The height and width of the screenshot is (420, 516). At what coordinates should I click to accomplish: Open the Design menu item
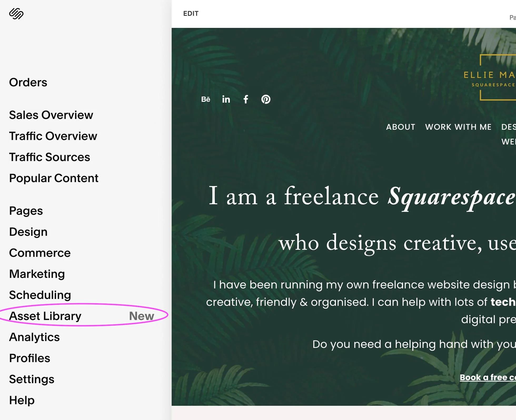click(28, 232)
